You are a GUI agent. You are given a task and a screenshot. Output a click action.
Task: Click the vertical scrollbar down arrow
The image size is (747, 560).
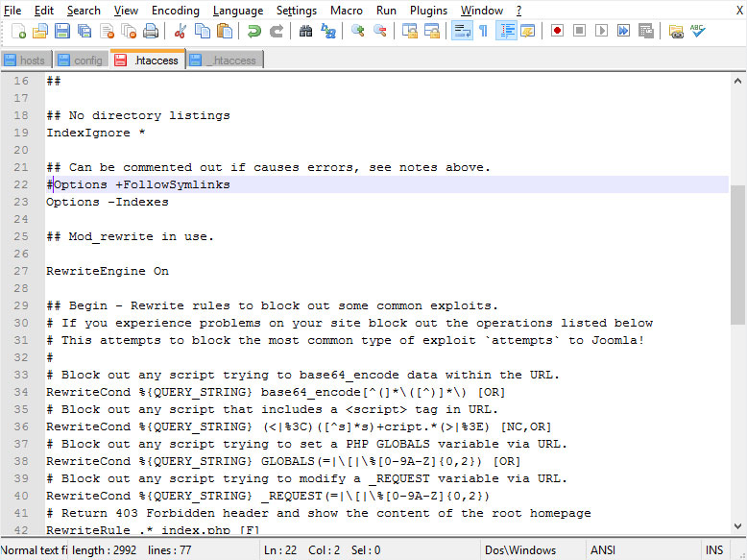pyautogui.click(x=738, y=526)
